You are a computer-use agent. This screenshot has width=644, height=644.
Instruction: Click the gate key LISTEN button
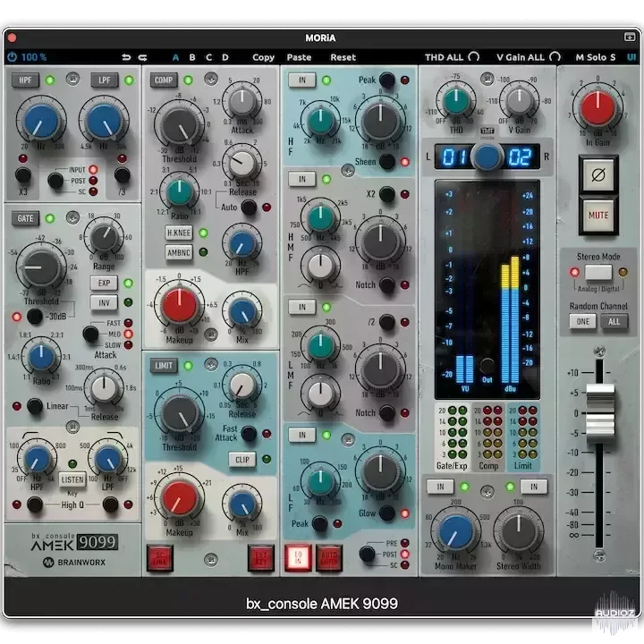72,479
